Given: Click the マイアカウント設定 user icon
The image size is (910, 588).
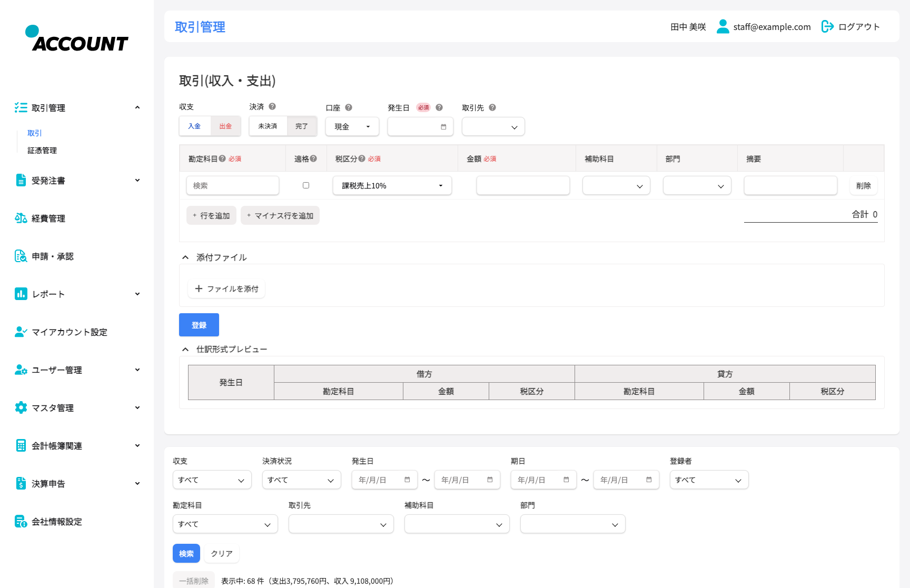Looking at the screenshot, I should tap(21, 332).
